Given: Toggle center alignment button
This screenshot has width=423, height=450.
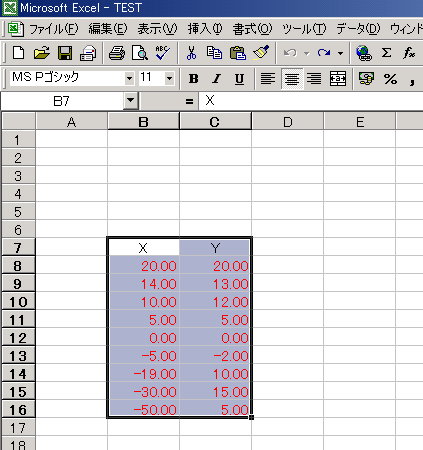Looking at the screenshot, I should pos(292,79).
